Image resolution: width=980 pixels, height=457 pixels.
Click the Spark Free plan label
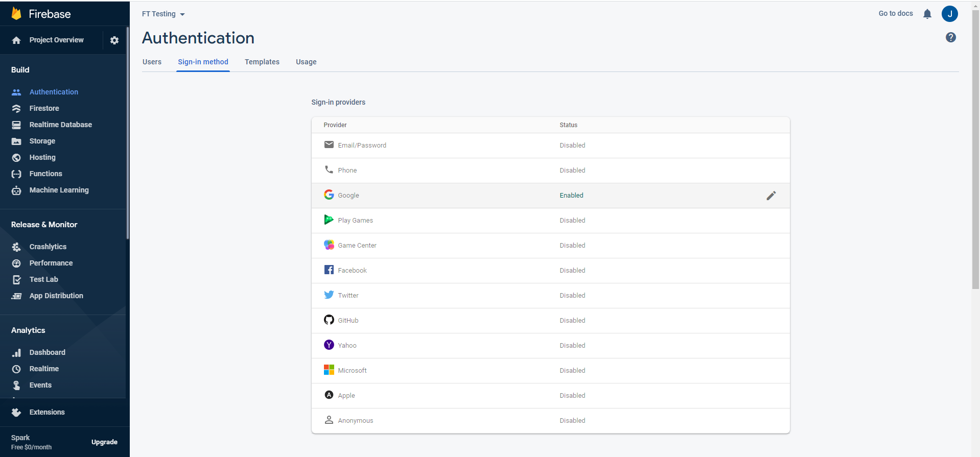pyautogui.click(x=31, y=442)
